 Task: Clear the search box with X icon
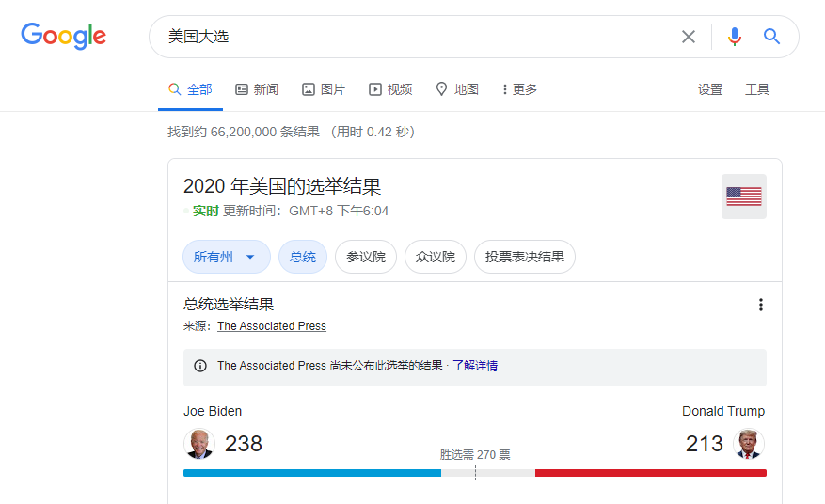[x=689, y=37]
